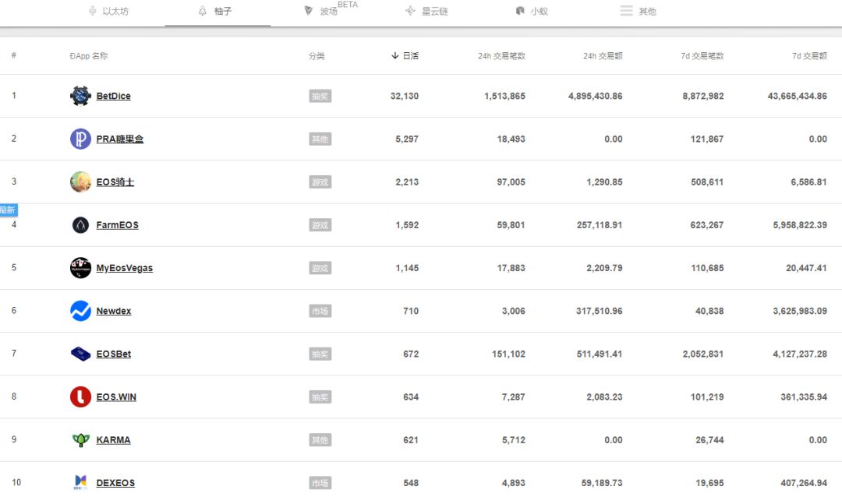Click the 抽奖 tag in BetDice row
This screenshot has width=842, height=504.
320,96
